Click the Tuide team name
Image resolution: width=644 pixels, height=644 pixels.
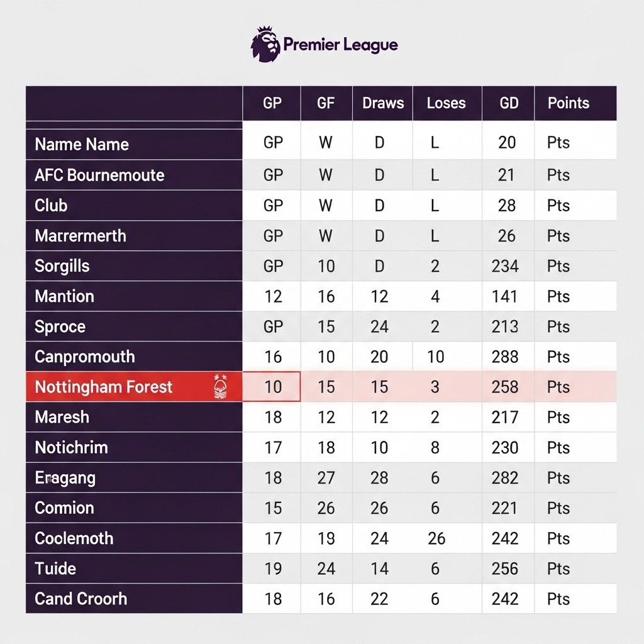(x=55, y=569)
